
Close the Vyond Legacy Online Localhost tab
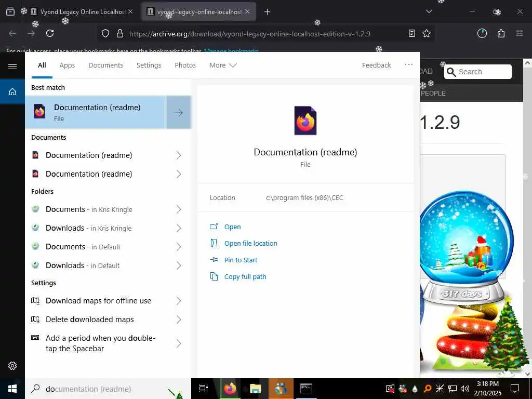point(130,11)
